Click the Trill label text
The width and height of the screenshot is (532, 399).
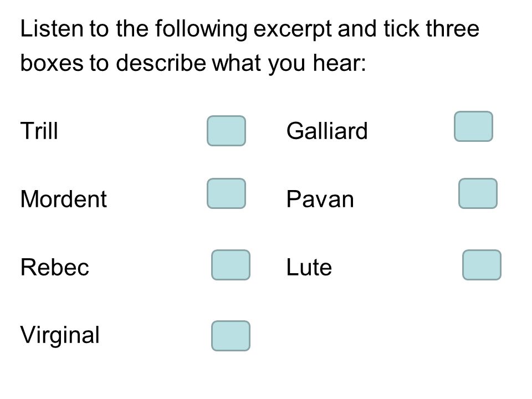[x=39, y=131]
